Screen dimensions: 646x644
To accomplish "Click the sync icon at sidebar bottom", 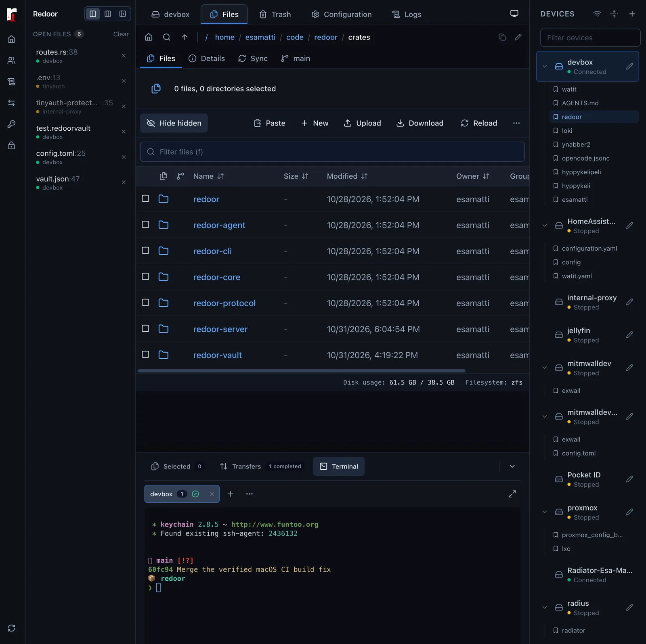I will (11, 628).
